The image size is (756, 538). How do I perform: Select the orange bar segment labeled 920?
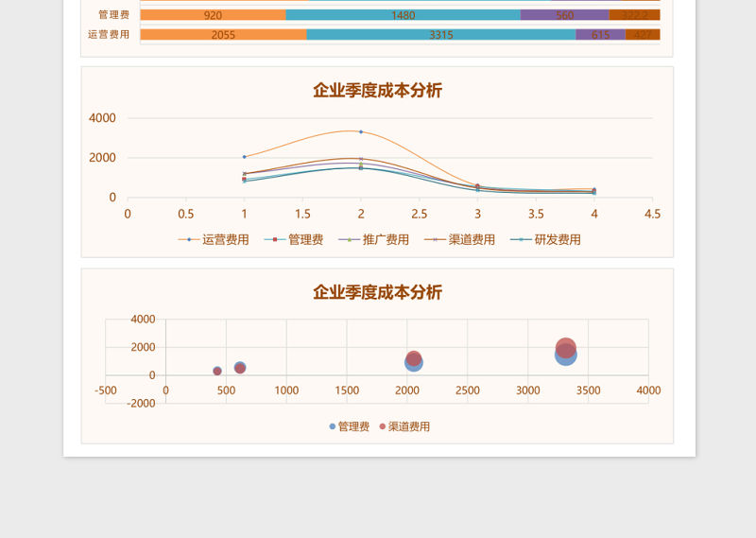coord(213,15)
